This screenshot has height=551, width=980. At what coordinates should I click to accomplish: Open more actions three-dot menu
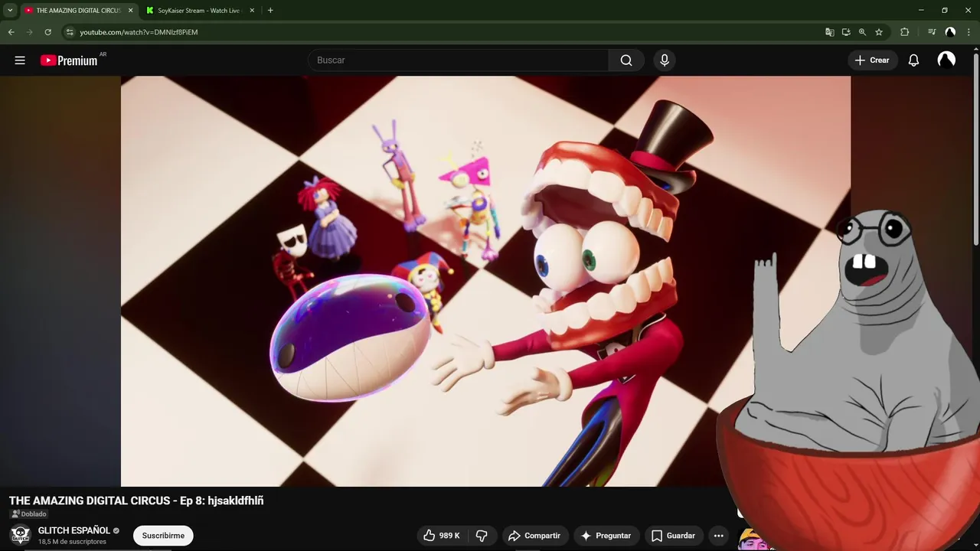[x=718, y=536]
